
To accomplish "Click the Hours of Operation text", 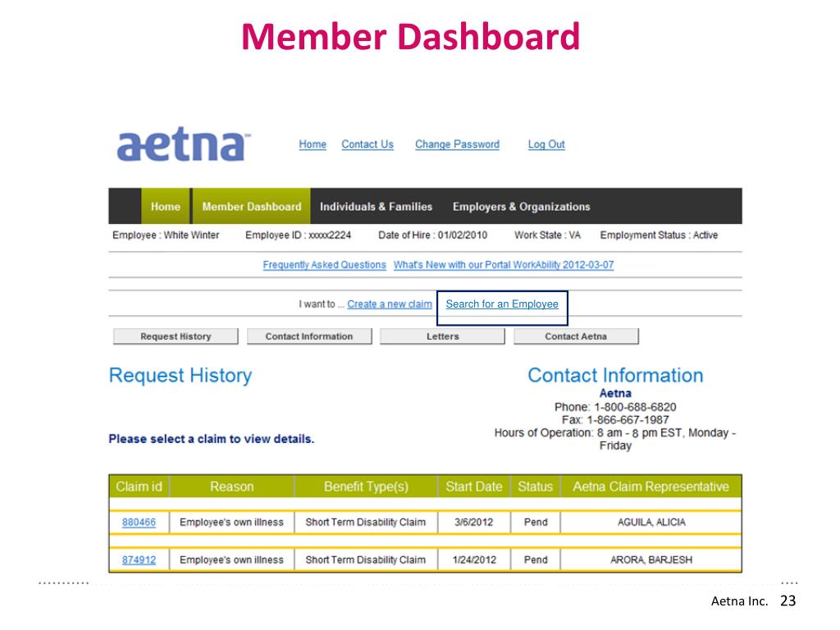I will (615, 440).
